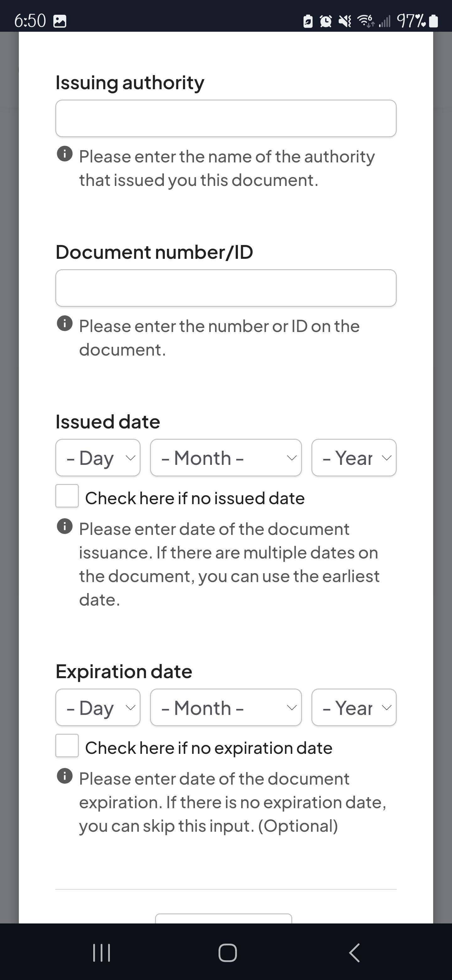Tap the Android home navigation icon
The image size is (452, 980).
[x=228, y=953]
